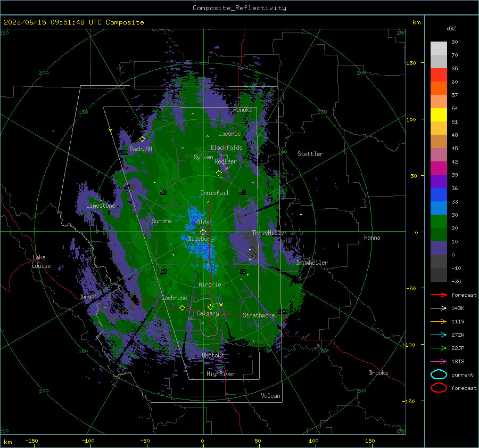Click the orange 111V arrow symbol
479x448 pixels.
[x=439, y=321]
